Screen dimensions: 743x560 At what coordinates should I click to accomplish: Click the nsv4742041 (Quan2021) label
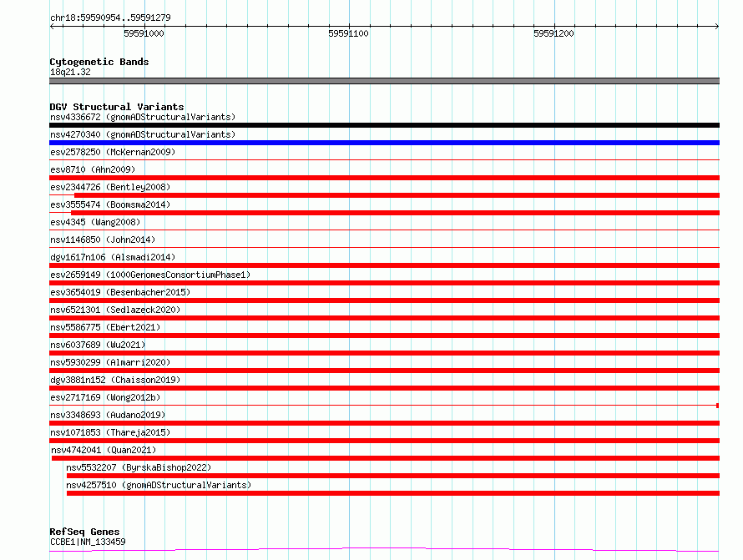point(104,450)
